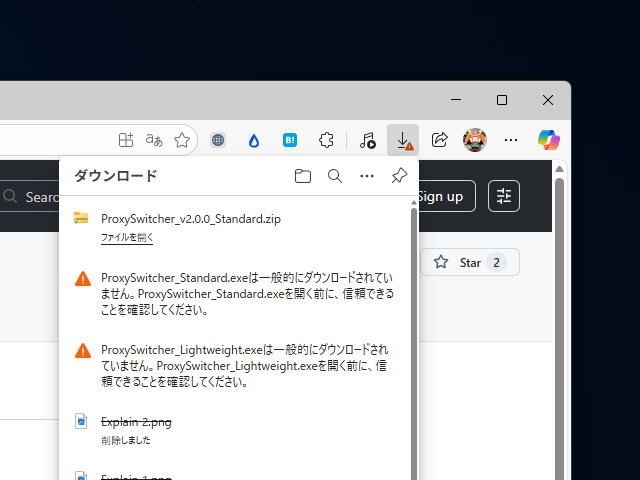The height and width of the screenshot is (480, 640).
Task: Open the media control music icon
Action: pyautogui.click(x=367, y=140)
